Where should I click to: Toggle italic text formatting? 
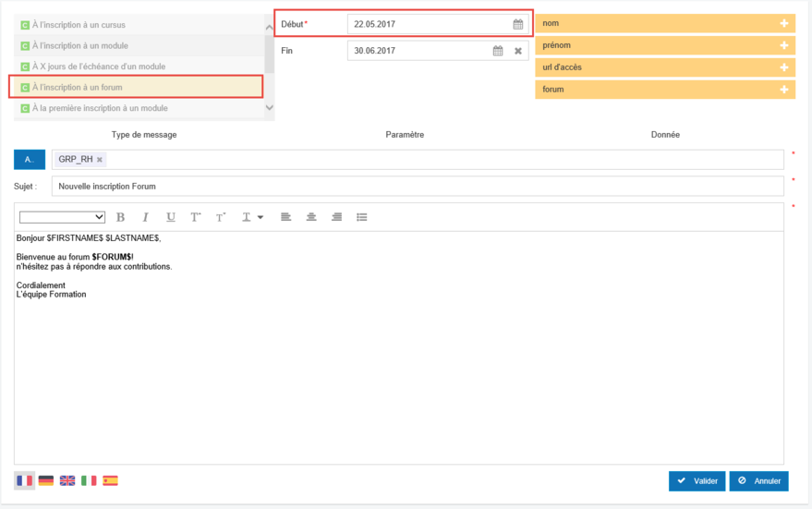[145, 217]
